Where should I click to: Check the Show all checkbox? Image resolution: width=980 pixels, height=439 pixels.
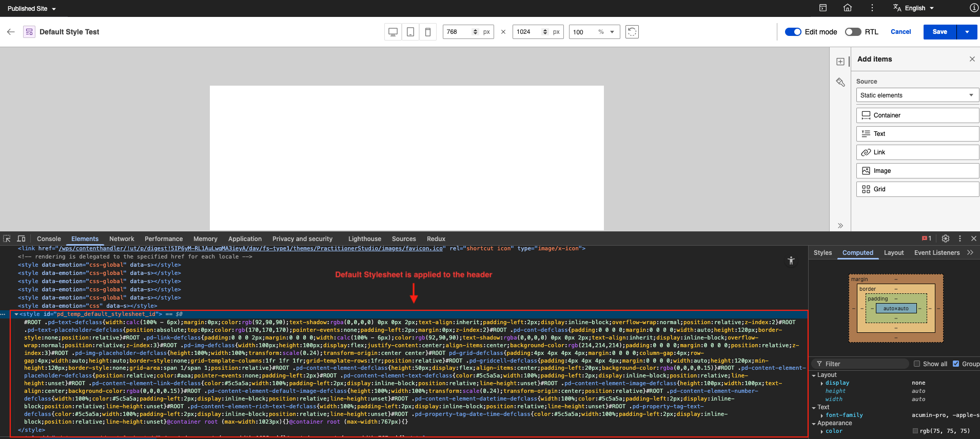[917, 364]
